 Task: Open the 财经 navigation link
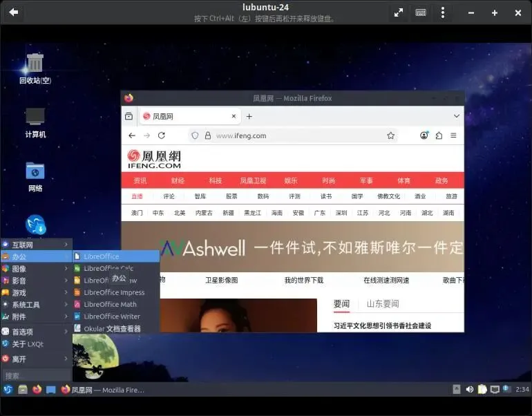[178, 180]
